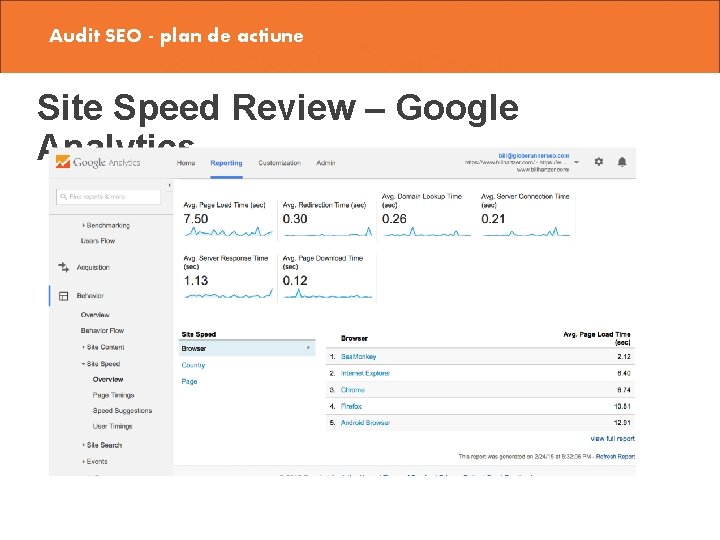Select the Avg. Redirection Time 0.30 metric

327,219
